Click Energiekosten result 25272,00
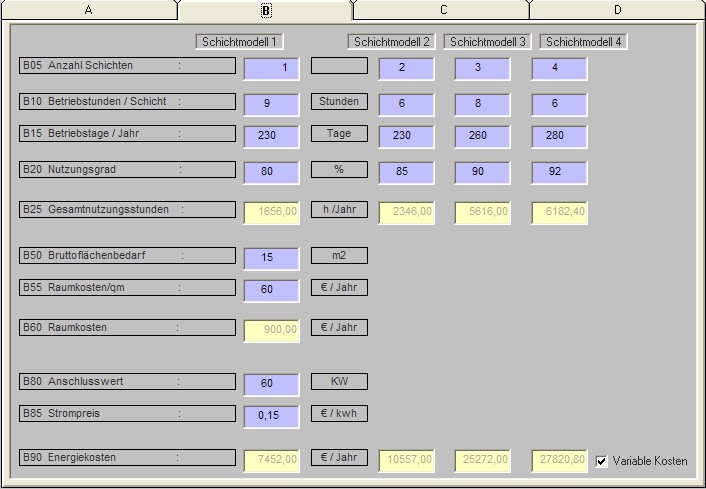The height and width of the screenshot is (489, 706). coord(482,461)
